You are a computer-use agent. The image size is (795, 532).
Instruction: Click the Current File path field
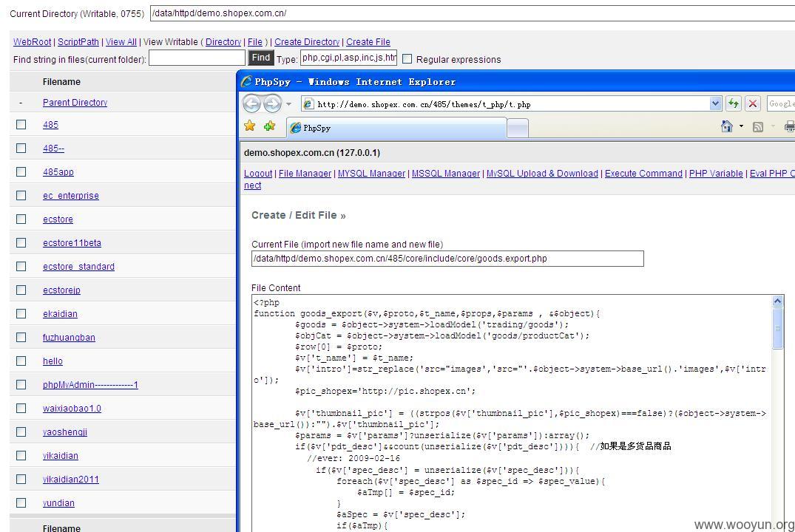(447, 259)
